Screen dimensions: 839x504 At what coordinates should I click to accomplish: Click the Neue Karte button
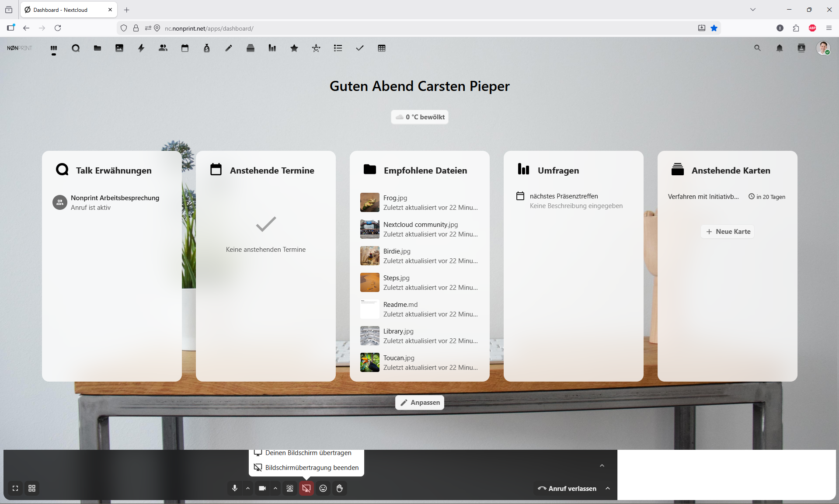click(728, 232)
